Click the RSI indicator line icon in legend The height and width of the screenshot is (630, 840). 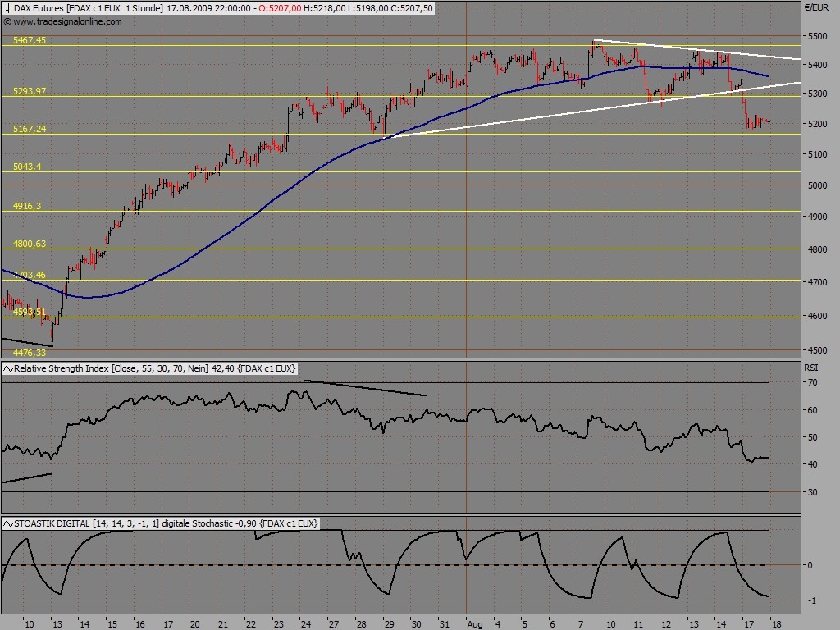point(8,368)
